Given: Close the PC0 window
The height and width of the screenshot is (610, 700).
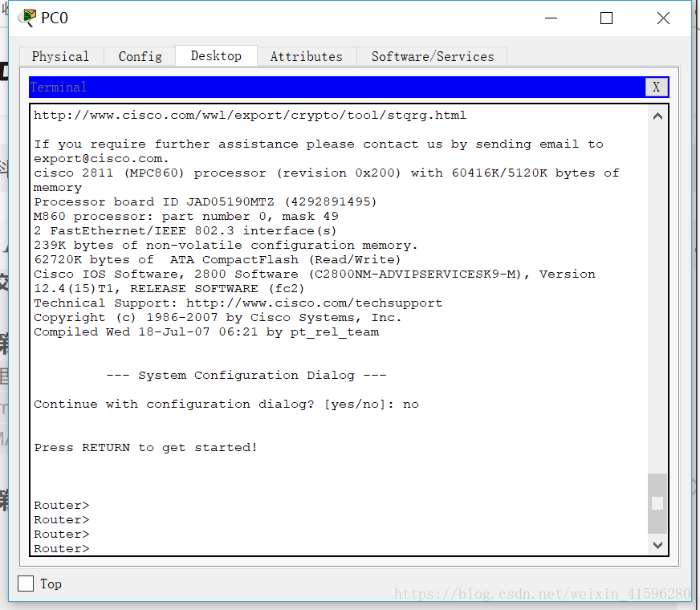Looking at the screenshot, I should [x=663, y=18].
